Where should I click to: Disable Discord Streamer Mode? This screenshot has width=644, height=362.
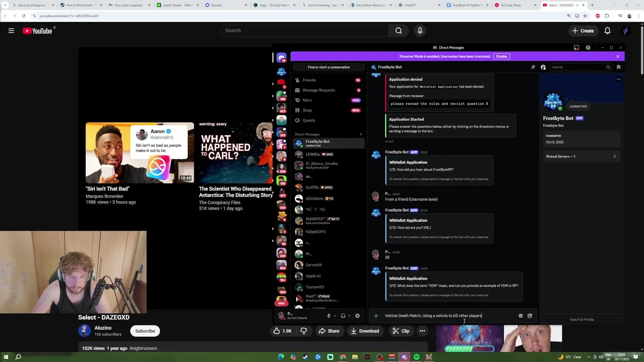502,56
